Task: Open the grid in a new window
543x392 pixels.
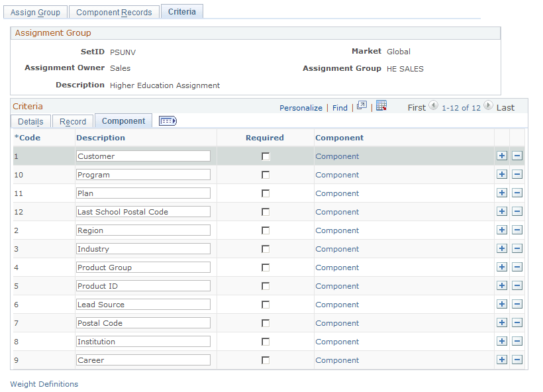Action: pos(360,106)
